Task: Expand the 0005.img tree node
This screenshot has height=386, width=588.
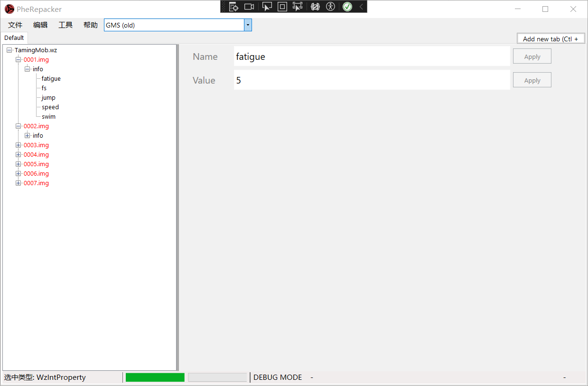Action: tap(19, 164)
